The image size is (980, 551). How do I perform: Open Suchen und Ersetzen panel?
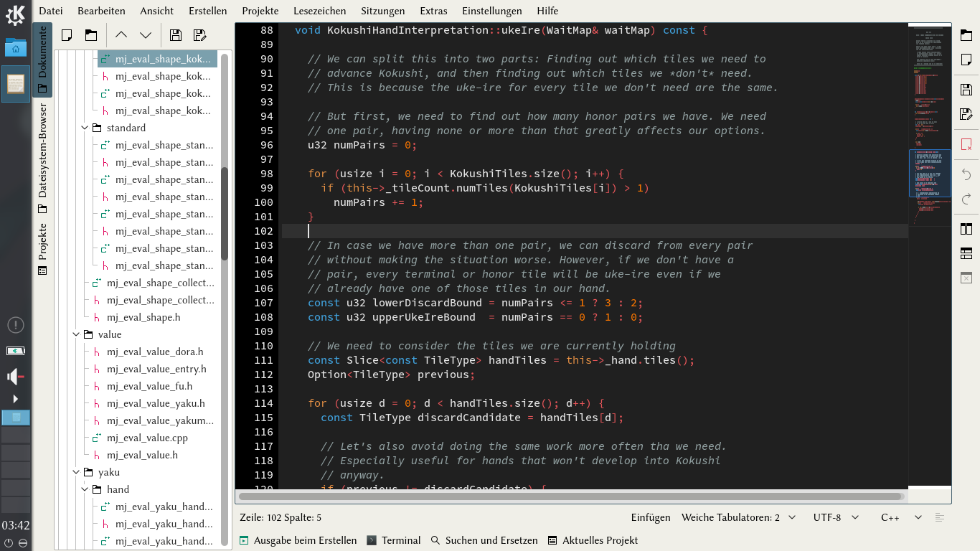(x=484, y=540)
